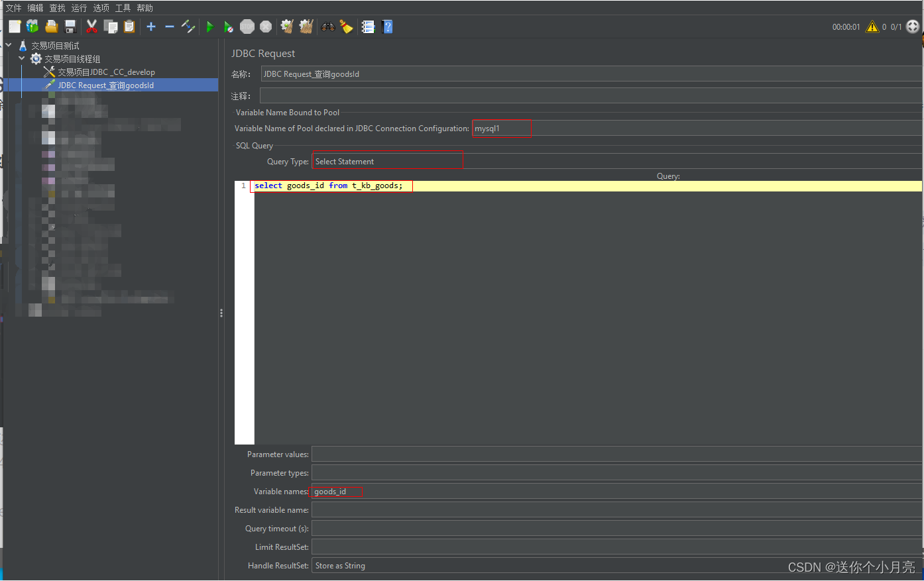Start test with no pauses
This screenshot has width=924, height=581.
click(228, 26)
